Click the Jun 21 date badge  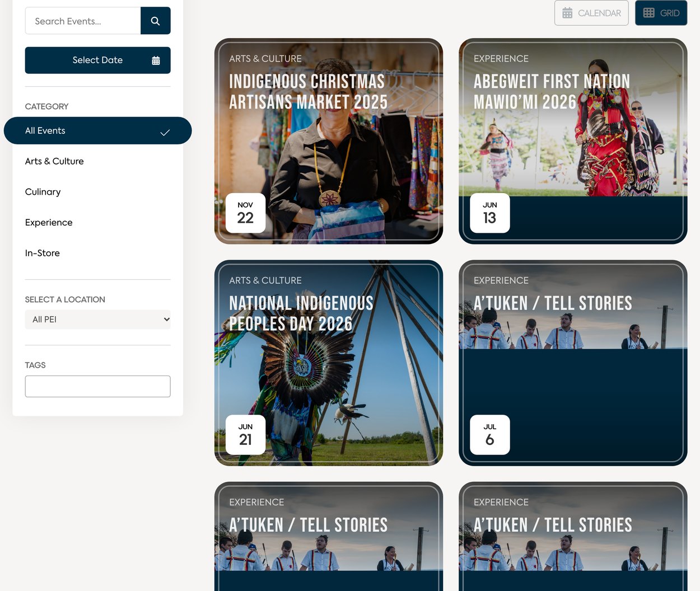[245, 435]
